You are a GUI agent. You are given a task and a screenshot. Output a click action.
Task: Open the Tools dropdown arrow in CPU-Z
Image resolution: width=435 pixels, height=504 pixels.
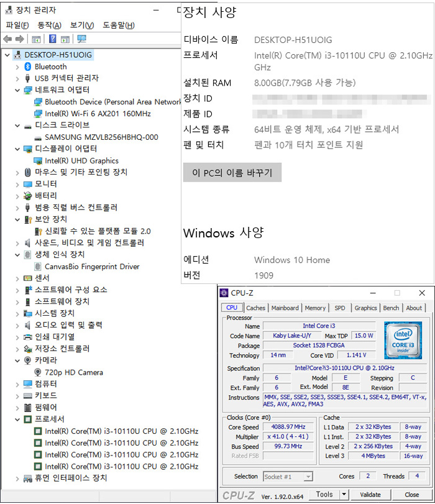[x=344, y=494]
